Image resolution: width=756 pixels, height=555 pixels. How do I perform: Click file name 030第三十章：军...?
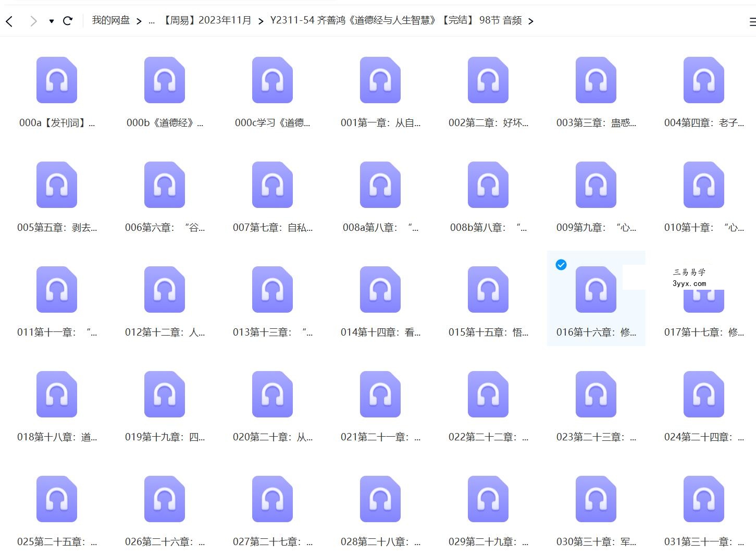[x=596, y=541]
